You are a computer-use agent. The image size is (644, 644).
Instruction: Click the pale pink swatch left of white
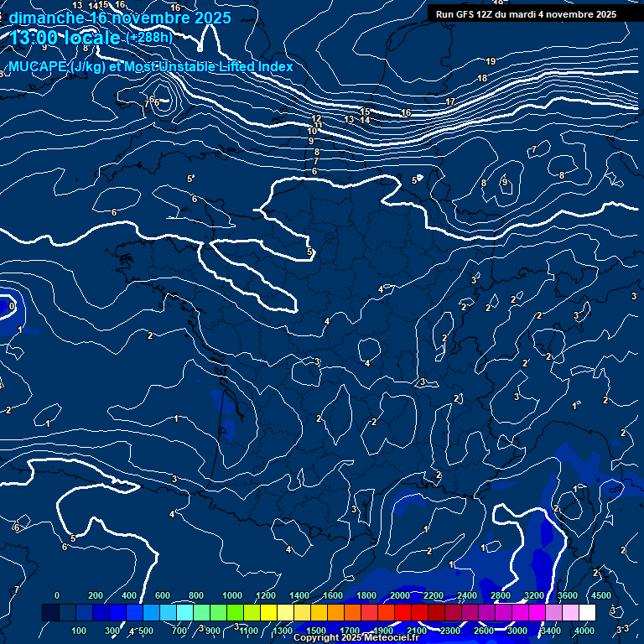click(x=570, y=612)
